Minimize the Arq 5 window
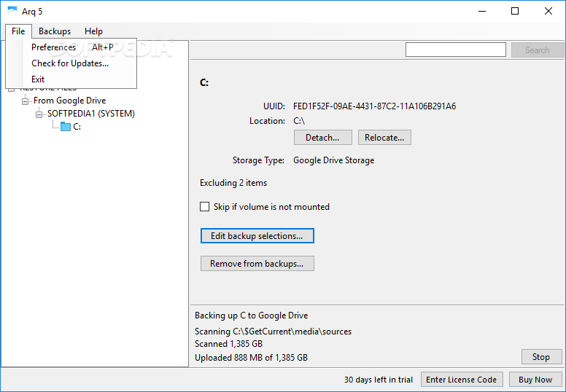 (x=482, y=11)
